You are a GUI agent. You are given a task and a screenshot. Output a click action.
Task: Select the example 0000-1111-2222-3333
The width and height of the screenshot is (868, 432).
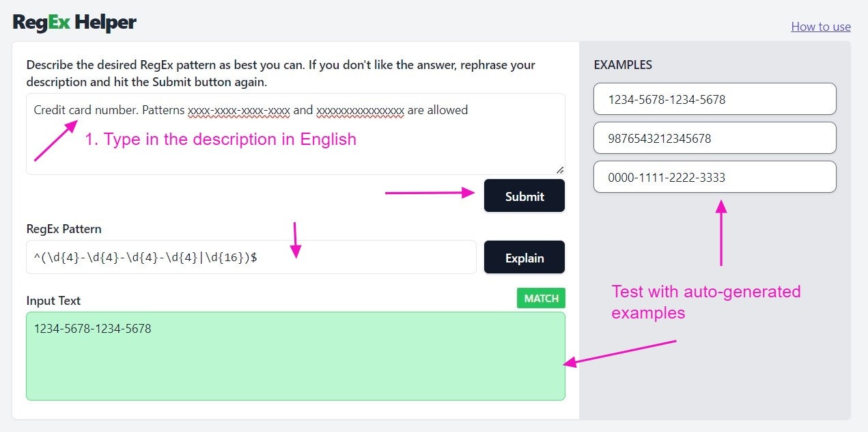[714, 176]
